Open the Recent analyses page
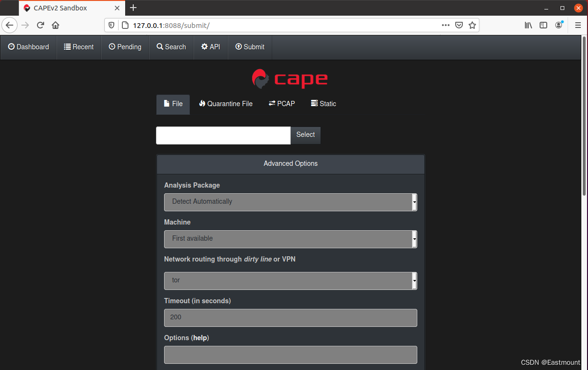The width and height of the screenshot is (588, 370). click(x=79, y=47)
